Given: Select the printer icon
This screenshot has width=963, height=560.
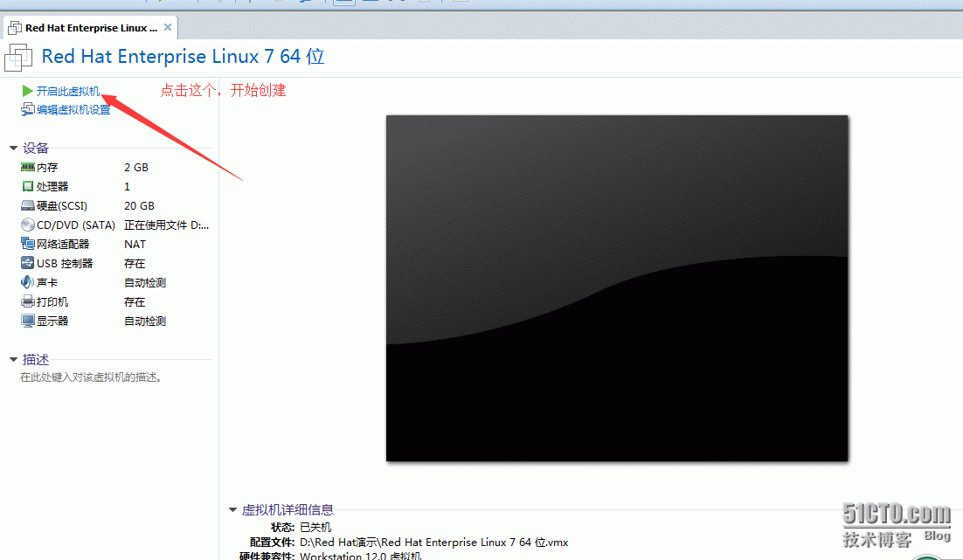Looking at the screenshot, I should 28,301.
